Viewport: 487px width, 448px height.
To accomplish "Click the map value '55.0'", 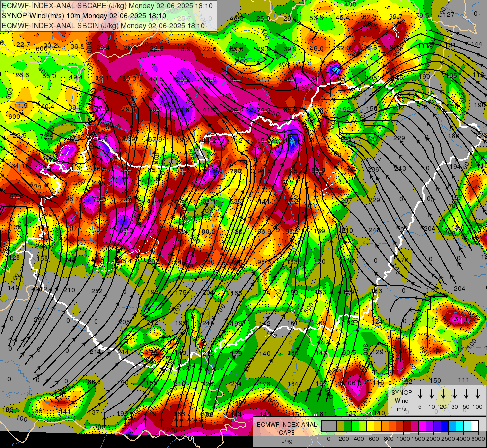I will pyautogui.click(x=49, y=76).
